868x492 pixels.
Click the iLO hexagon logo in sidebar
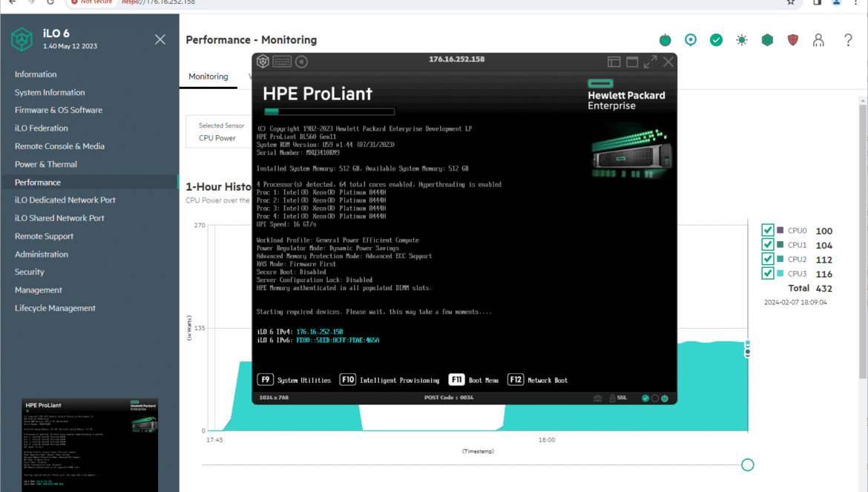pyautogui.click(x=22, y=39)
